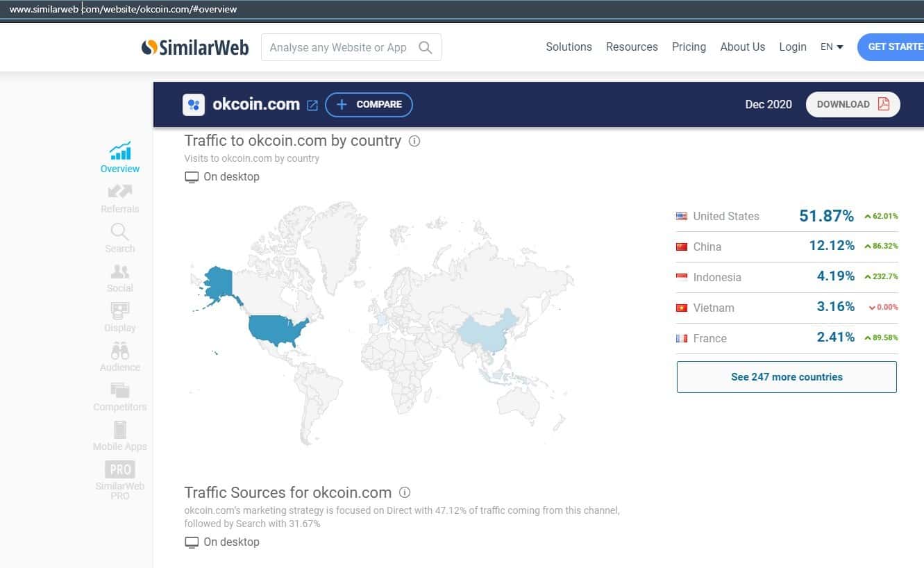Click the search magnifier icon
The height and width of the screenshot is (568, 924).
coord(426,48)
